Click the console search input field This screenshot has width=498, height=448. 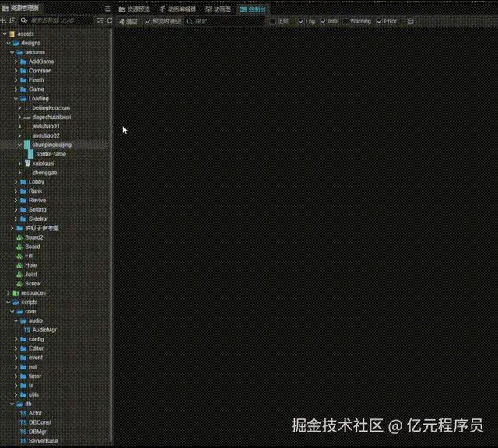(x=226, y=21)
